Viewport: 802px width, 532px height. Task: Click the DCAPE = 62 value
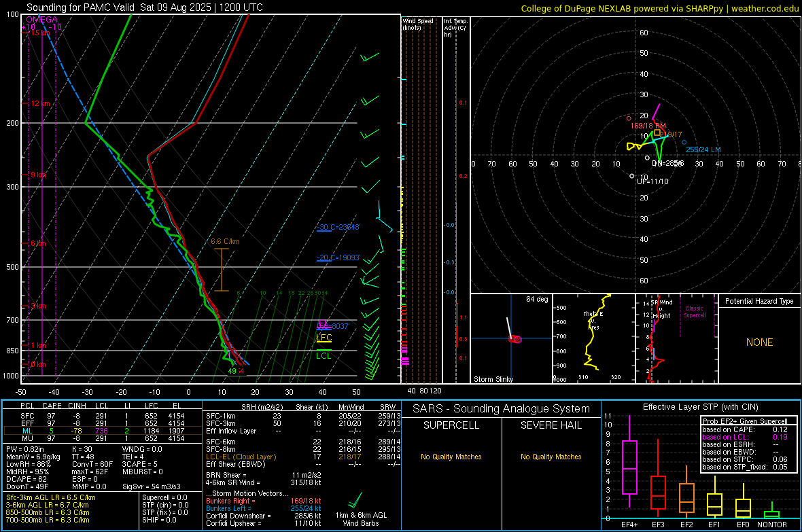coord(26,479)
